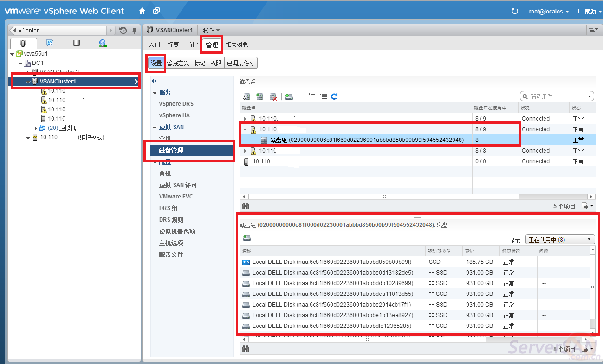Open the vCenter inventory icon beside home
Screen dimensions: 603x364
[156, 11]
